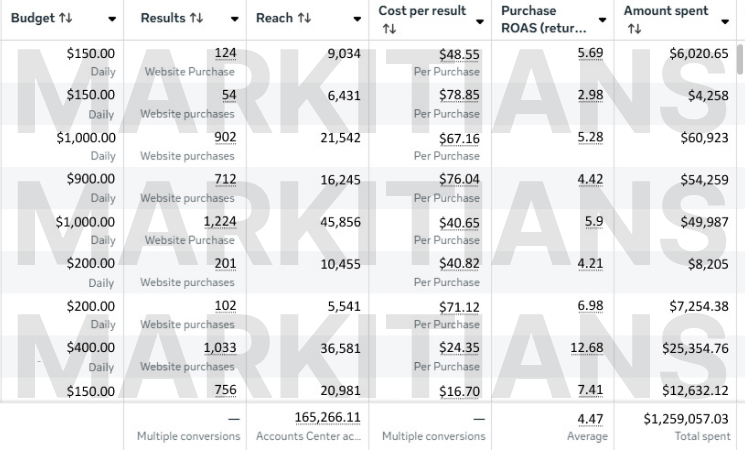Click the Purchase ROAS column header text
The height and width of the screenshot is (450, 745).
543,19
